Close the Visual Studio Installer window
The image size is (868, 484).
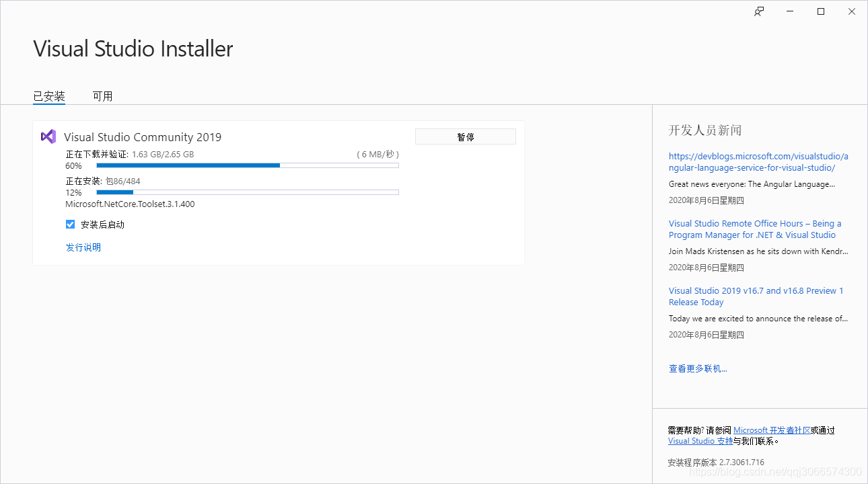[852, 11]
